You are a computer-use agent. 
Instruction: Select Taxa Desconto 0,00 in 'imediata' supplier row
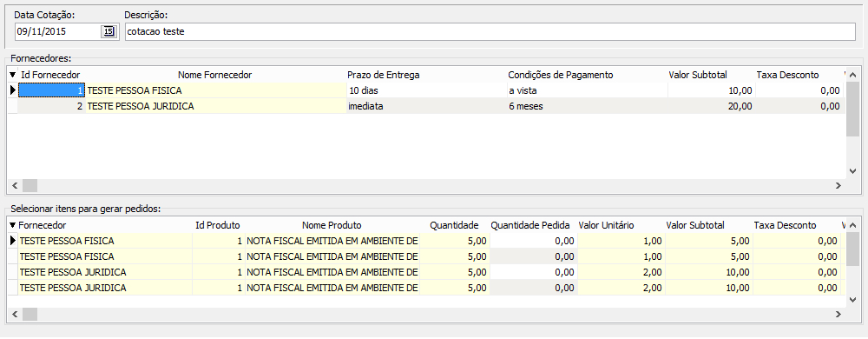[799, 106]
